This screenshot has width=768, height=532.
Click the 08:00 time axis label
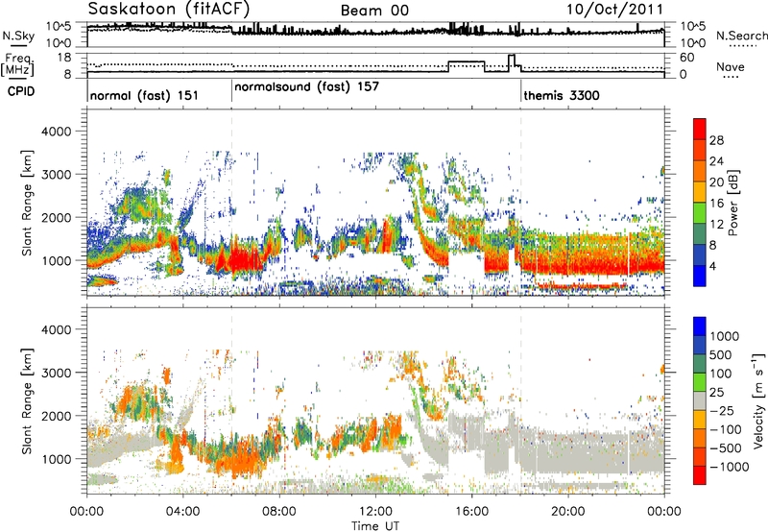279,512
